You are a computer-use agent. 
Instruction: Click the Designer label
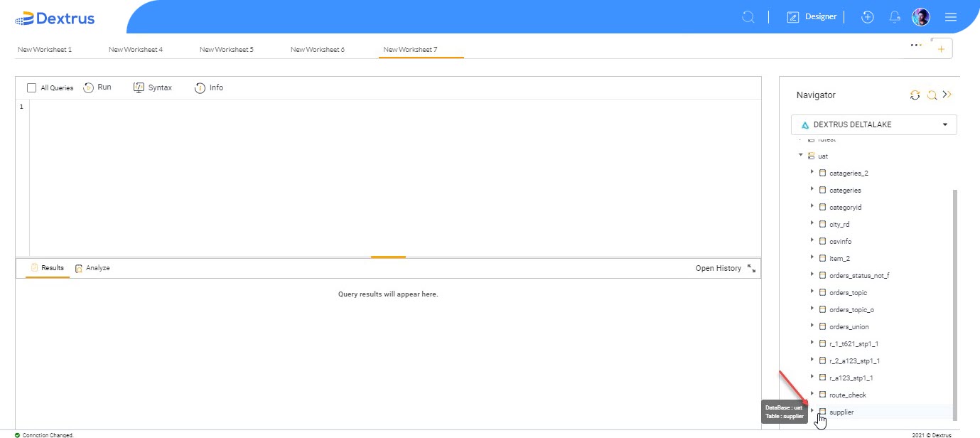[821, 17]
